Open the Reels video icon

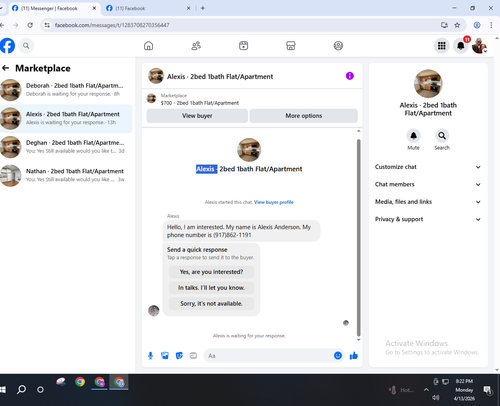[244, 46]
